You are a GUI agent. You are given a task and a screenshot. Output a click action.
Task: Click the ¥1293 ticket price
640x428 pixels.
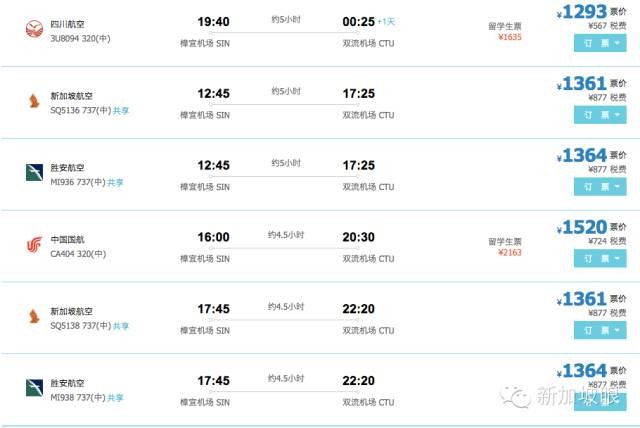tap(584, 13)
